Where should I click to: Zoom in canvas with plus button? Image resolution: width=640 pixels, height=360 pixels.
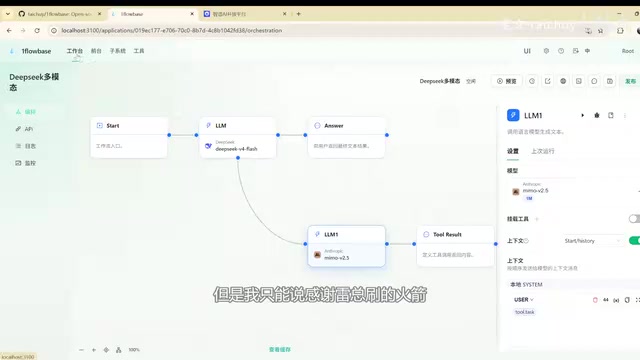point(93,350)
